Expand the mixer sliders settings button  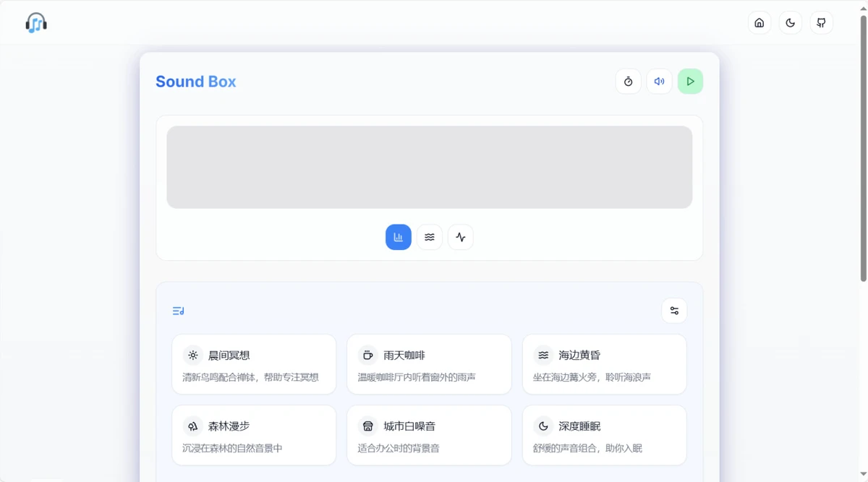(x=674, y=311)
